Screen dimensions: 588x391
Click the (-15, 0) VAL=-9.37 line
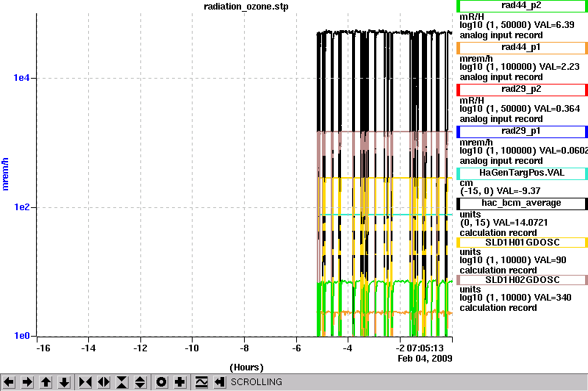[500, 191]
